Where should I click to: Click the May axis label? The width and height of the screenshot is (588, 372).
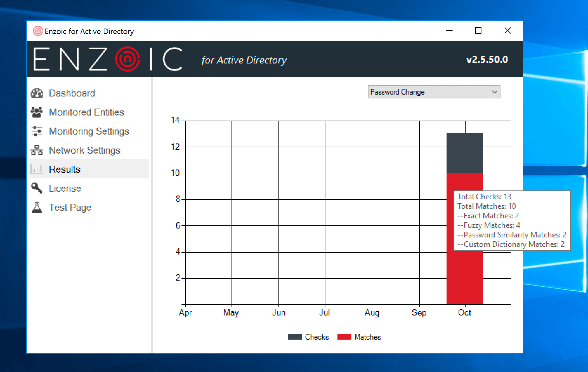(x=231, y=313)
